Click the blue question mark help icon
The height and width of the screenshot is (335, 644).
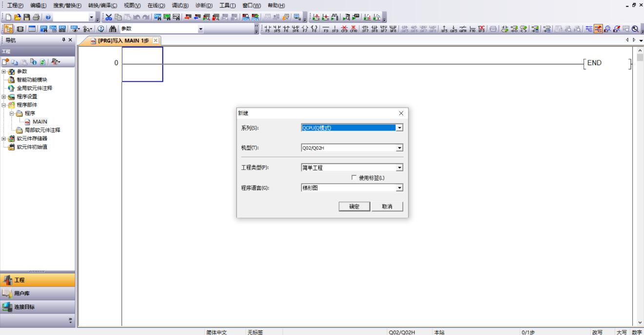tap(48, 17)
